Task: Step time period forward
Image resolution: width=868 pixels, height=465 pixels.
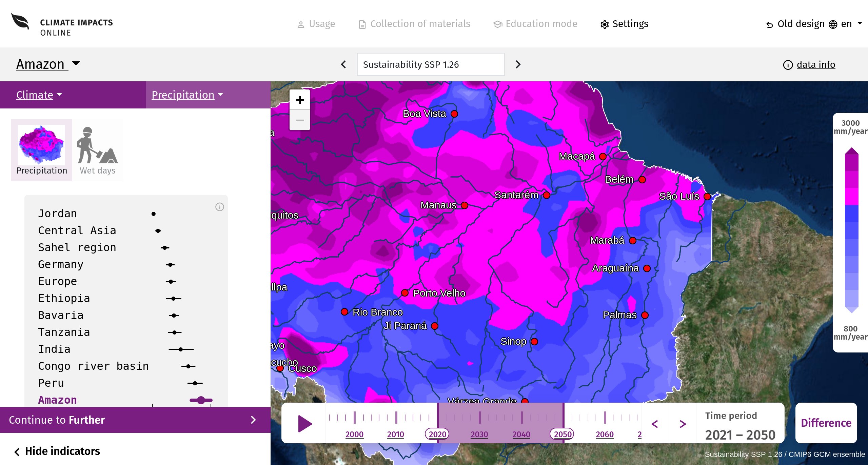Action: pos(683,424)
